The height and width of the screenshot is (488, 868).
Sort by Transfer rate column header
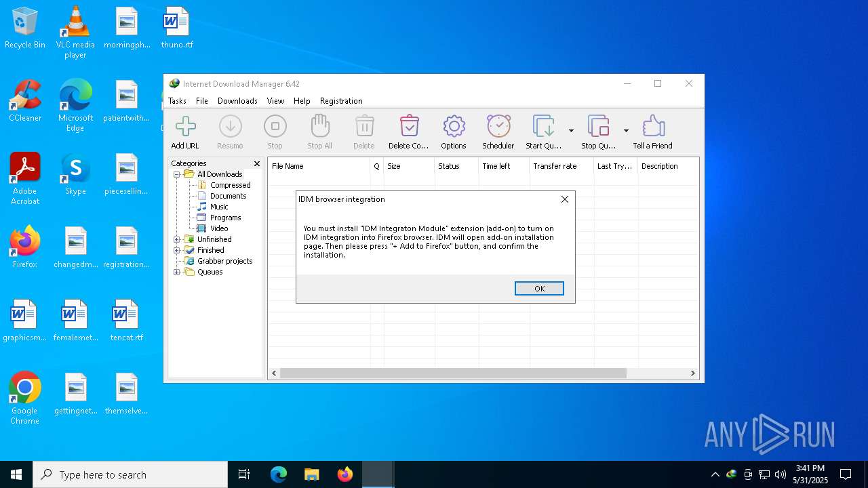point(561,166)
